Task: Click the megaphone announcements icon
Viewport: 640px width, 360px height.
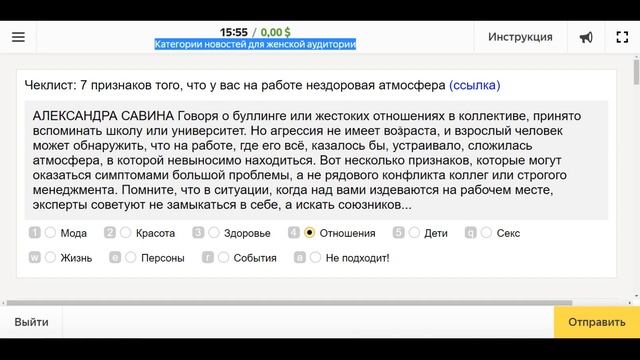Action: pos(586,38)
